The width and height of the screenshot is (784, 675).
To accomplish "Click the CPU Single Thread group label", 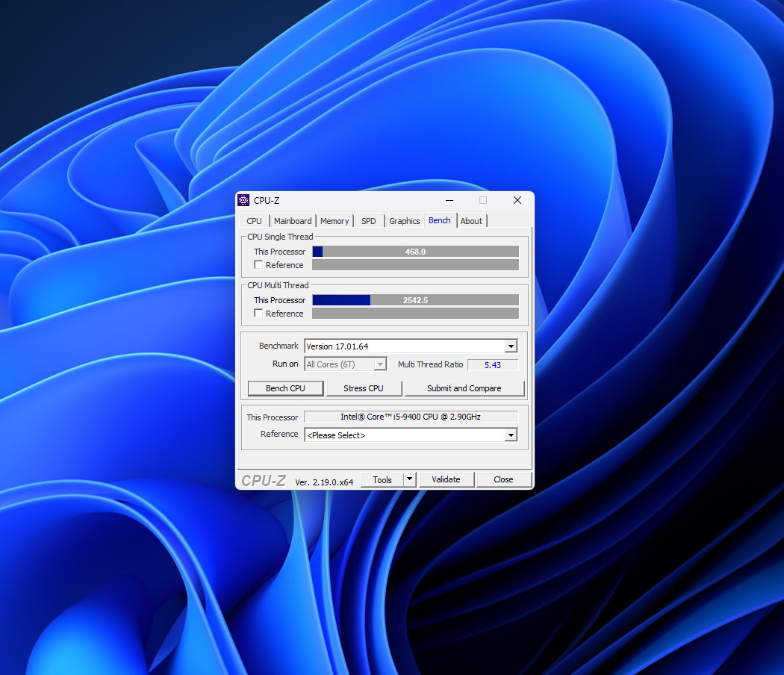I will point(280,237).
